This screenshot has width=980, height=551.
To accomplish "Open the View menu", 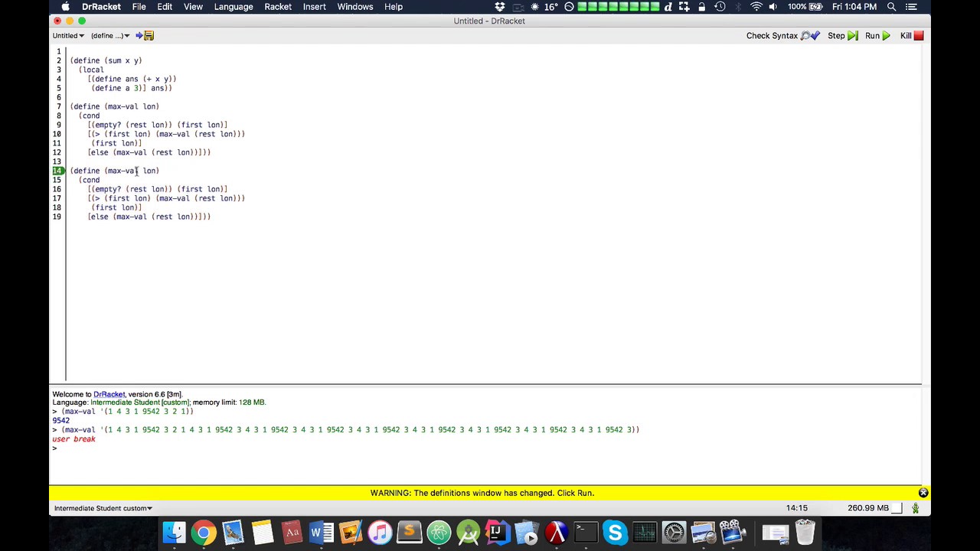I will (193, 7).
